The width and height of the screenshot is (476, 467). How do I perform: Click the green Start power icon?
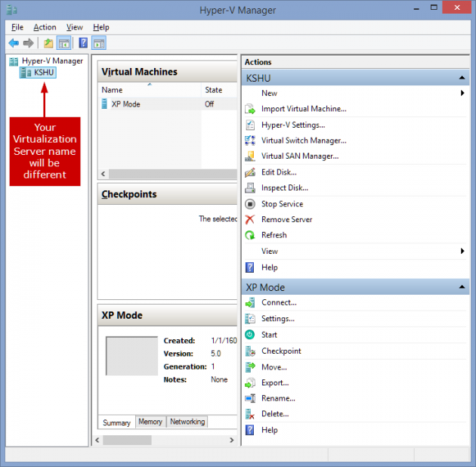coord(250,335)
